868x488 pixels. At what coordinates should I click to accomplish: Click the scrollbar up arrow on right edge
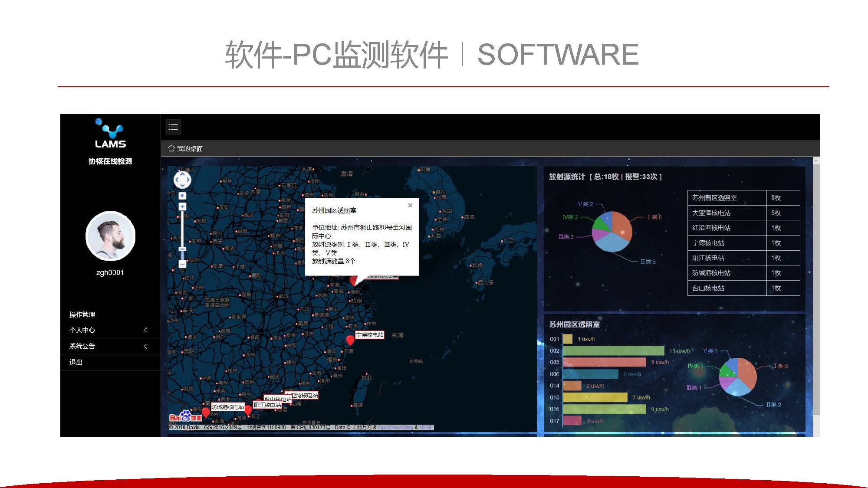pyautogui.click(x=816, y=160)
